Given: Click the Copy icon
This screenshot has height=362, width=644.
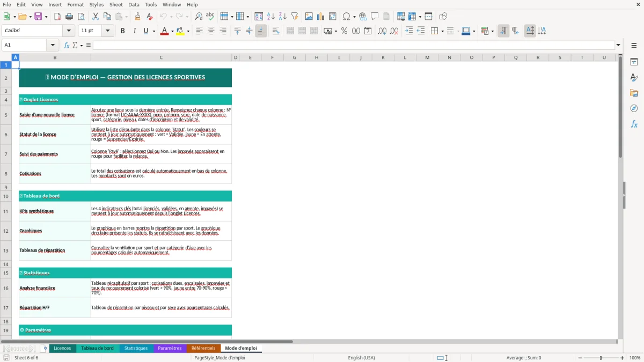Looking at the screenshot, I should click(107, 17).
